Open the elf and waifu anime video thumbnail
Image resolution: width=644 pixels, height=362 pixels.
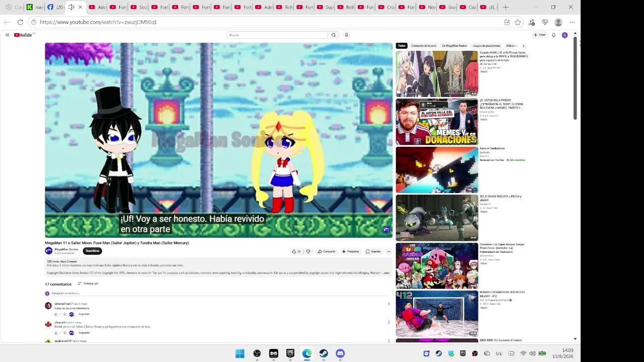437,73
